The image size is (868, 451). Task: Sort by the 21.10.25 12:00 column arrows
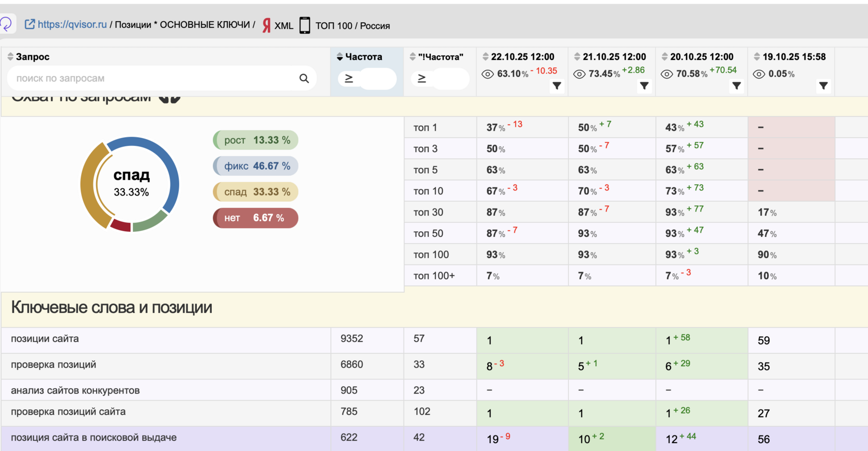(577, 57)
